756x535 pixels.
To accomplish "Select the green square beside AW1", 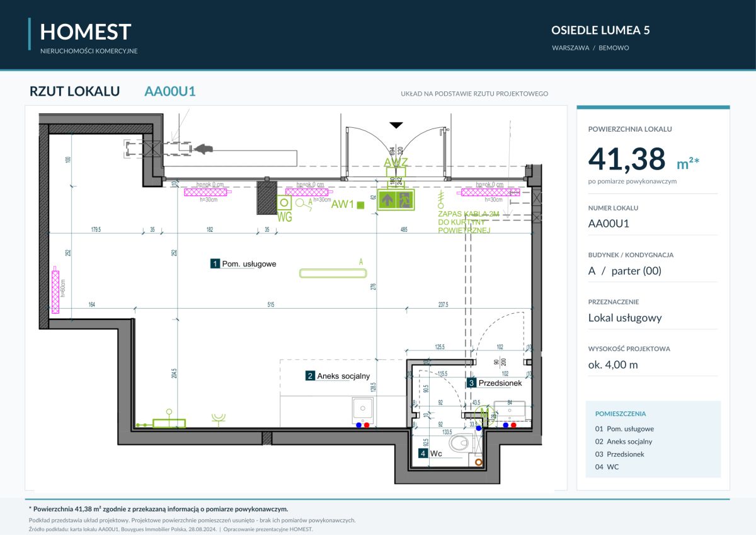I will (360, 205).
